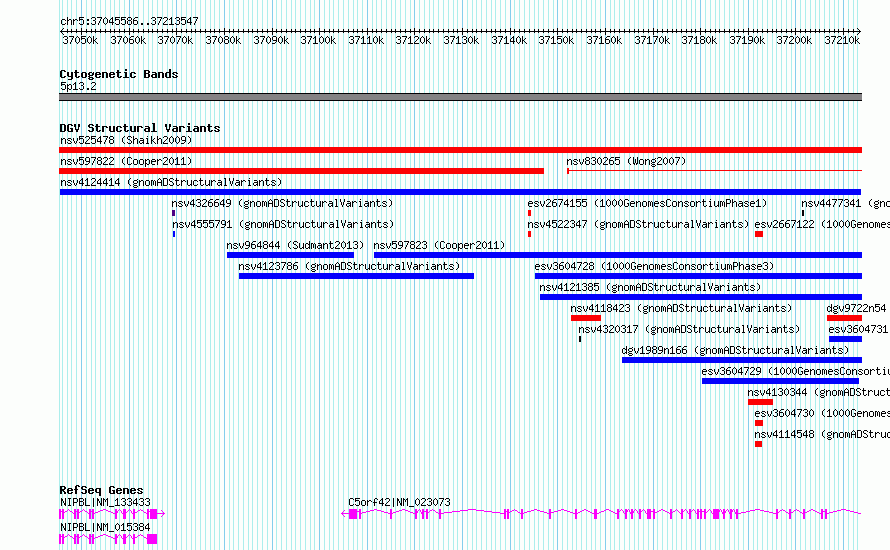The width and height of the screenshot is (890, 550).
Task: Select the nsv964844 blue variant bar
Action: (290, 255)
